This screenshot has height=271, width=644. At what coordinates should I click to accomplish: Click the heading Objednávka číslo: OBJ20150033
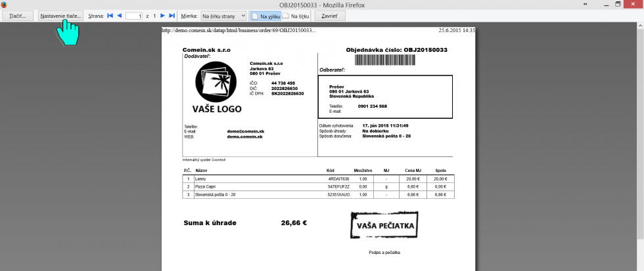pyautogui.click(x=396, y=50)
